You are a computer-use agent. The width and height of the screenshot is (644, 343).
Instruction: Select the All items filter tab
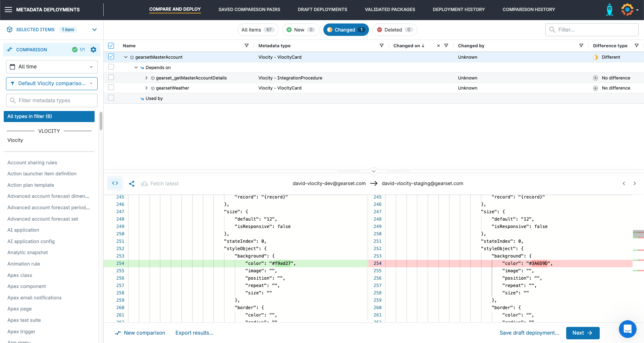coord(258,30)
